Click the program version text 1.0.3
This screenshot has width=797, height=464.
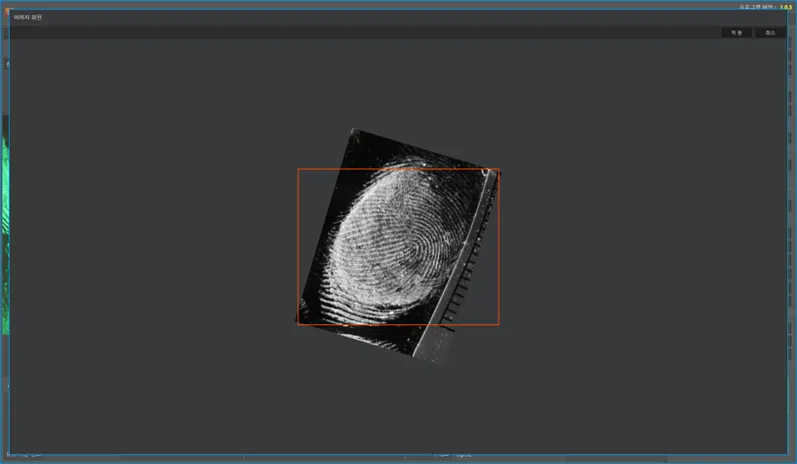786,7
